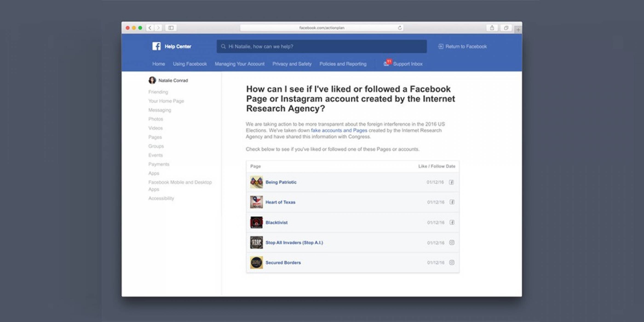Select Apps in the sidebar

pyautogui.click(x=153, y=173)
